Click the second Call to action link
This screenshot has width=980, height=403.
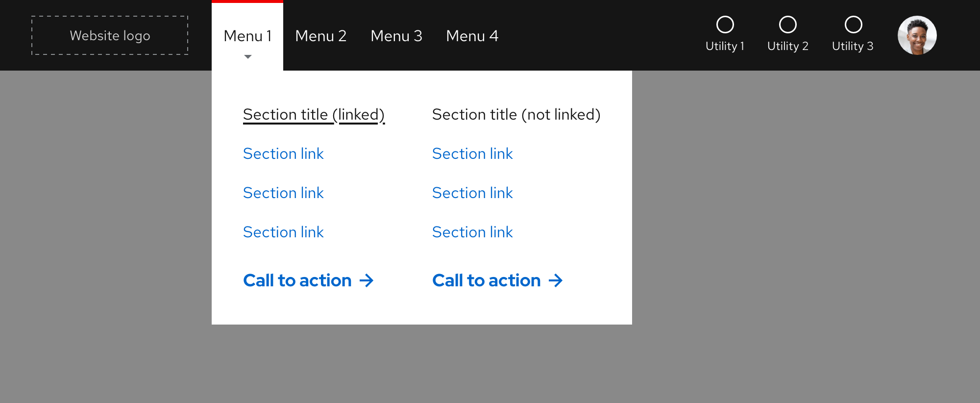pyautogui.click(x=486, y=280)
